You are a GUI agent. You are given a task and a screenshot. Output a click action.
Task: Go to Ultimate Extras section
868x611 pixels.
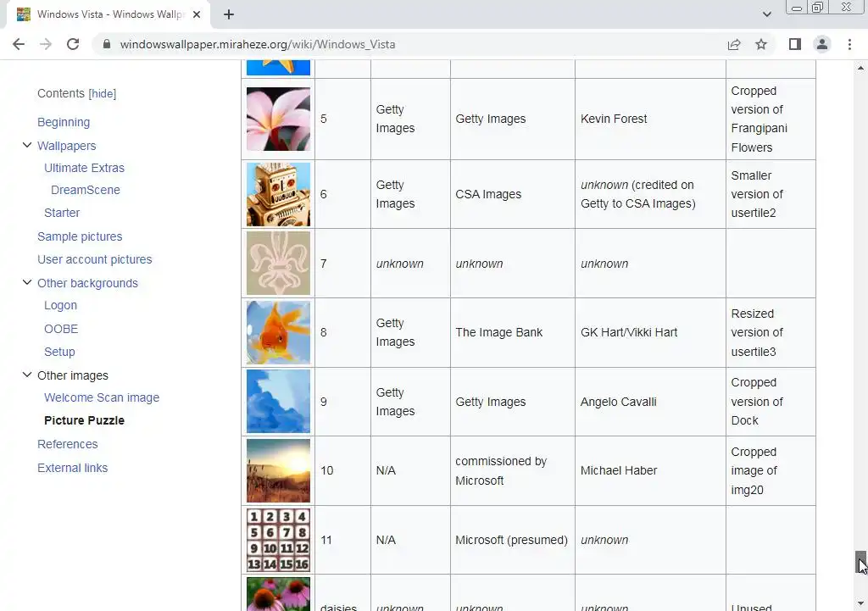(84, 168)
